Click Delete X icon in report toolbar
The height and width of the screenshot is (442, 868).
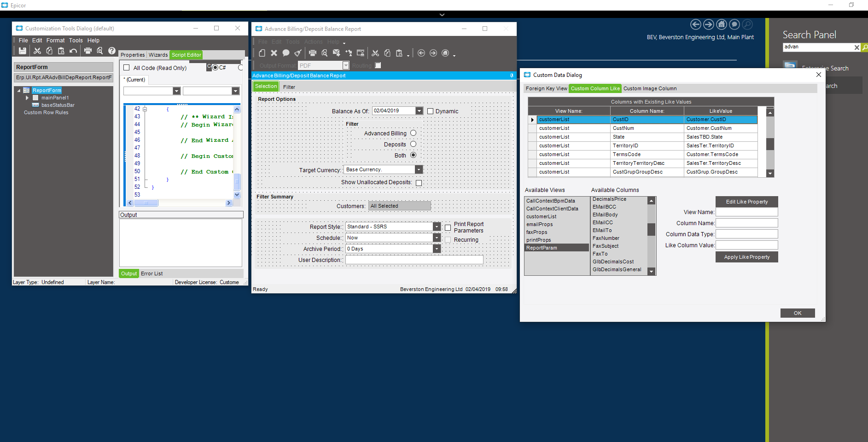[274, 53]
